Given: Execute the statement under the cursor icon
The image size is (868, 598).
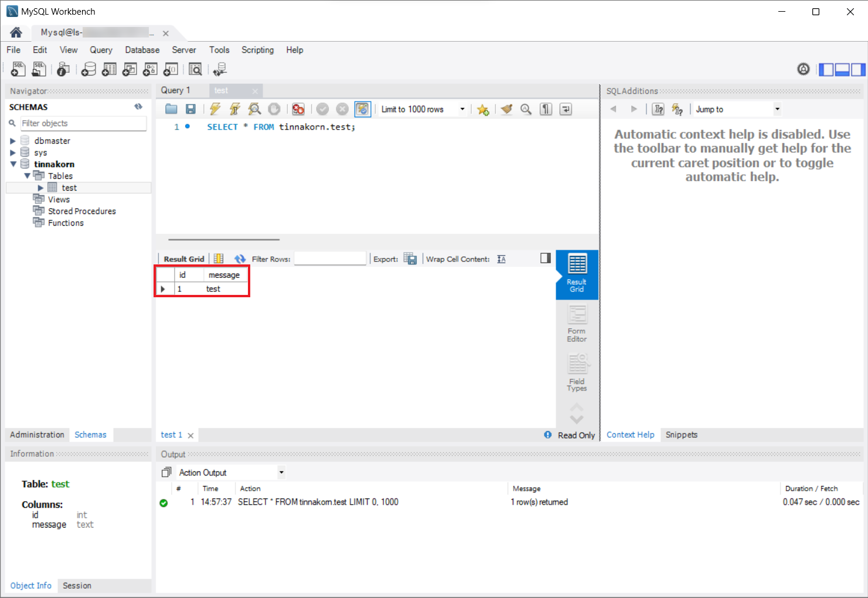Looking at the screenshot, I should coord(234,109).
